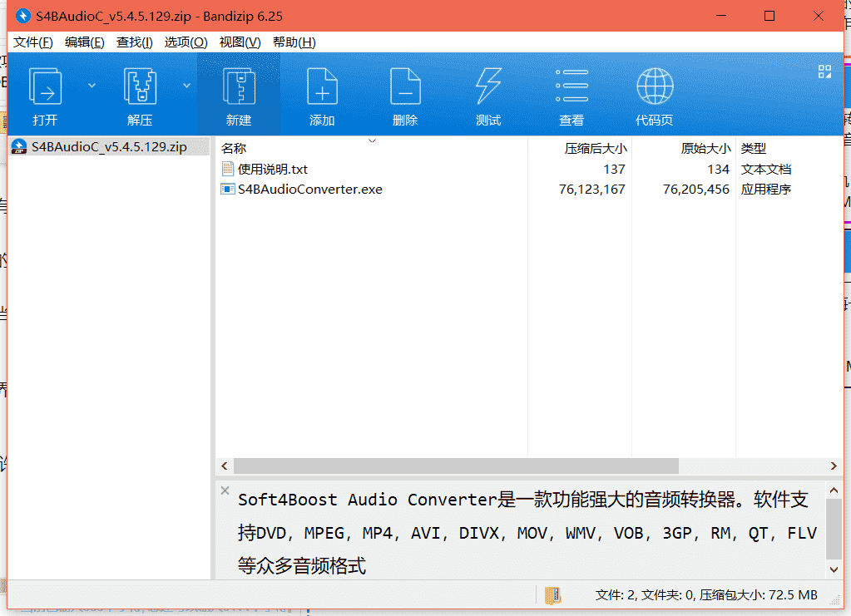Open the 视图(V) menu
The image size is (851, 616).
tap(240, 42)
